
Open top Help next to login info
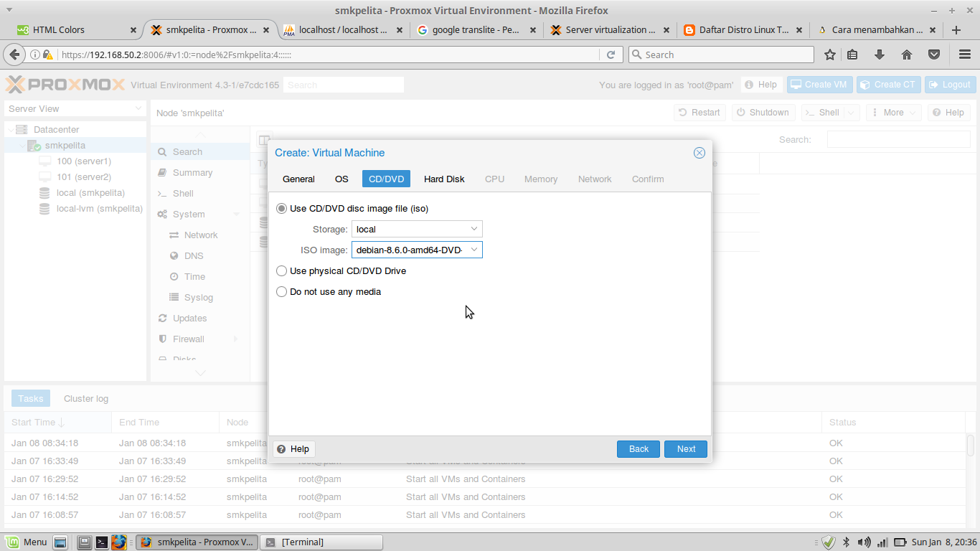click(x=761, y=85)
